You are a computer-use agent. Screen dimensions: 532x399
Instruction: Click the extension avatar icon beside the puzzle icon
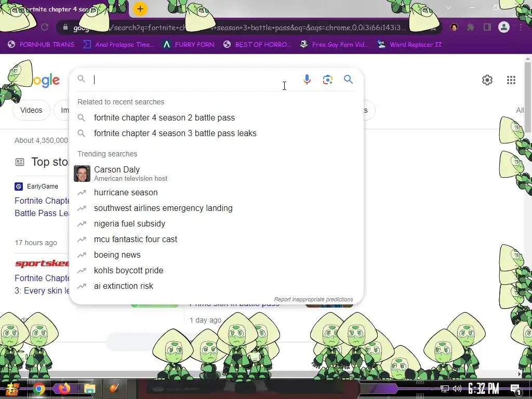click(454, 27)
